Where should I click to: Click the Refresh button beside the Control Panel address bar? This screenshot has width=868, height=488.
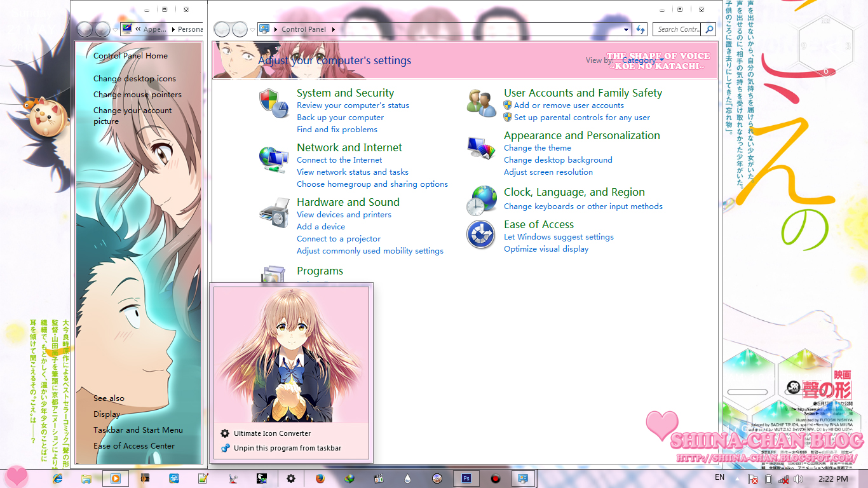click(x=640, y=29)
